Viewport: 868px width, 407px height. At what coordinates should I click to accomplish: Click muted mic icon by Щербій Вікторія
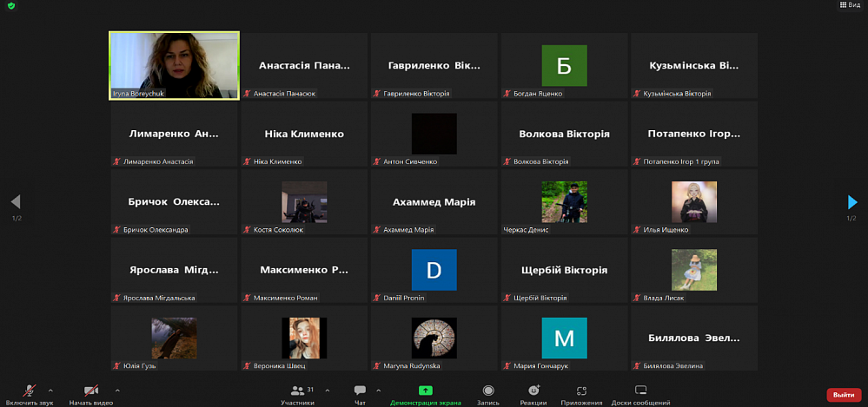click(507, 298)
